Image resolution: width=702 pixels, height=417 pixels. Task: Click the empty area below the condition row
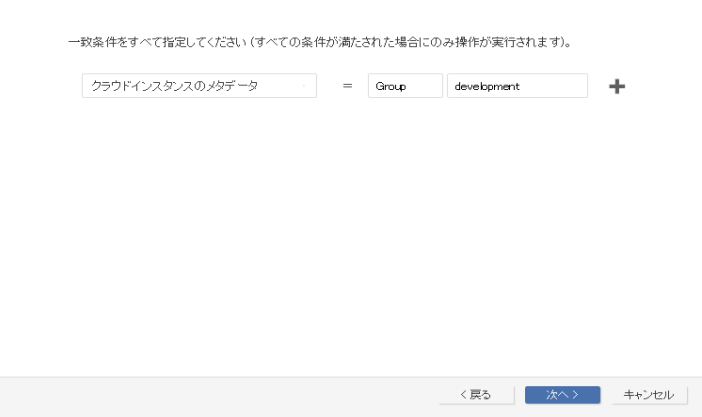pyautogui.click(x=350, y=230)
